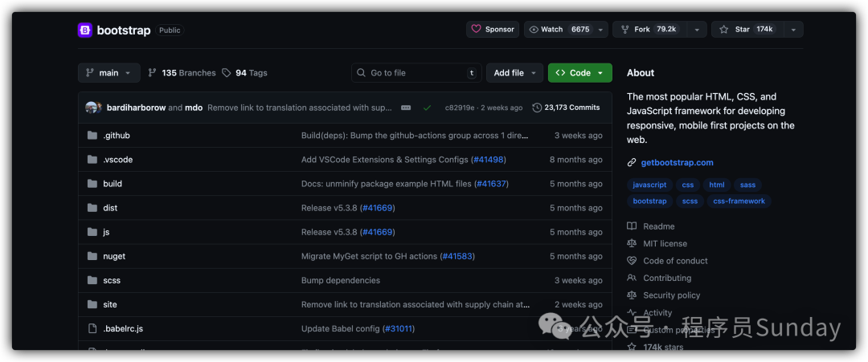Image resolution: width=868 pixels, height=362 pixels.
Task: Click the getbootstrap.com website link
Action: tap(677, 163)
